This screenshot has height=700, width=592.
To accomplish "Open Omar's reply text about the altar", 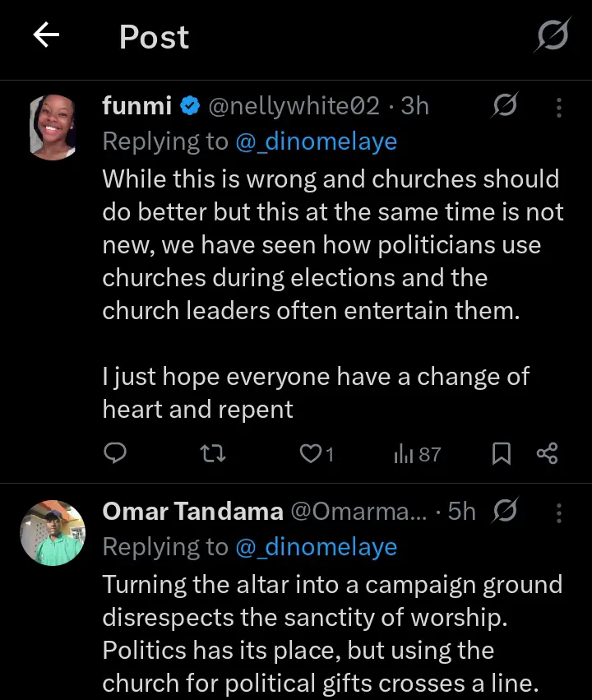I will [332, 633].
